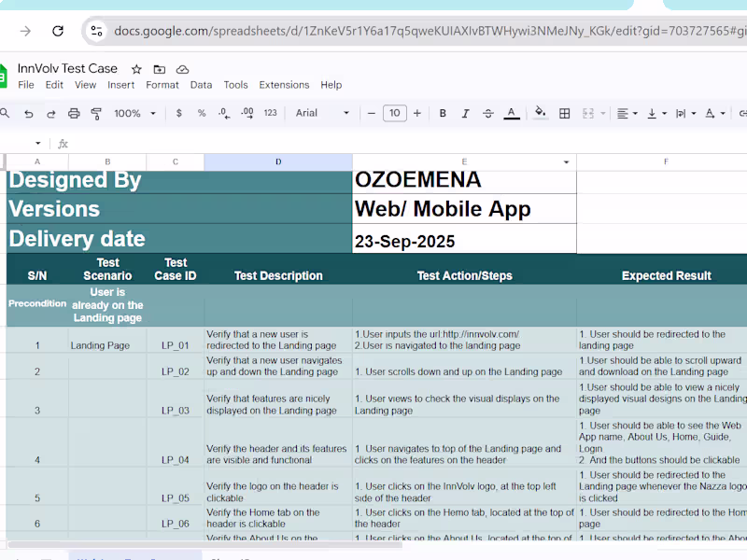Open the Format menu
The height and width of the screenshot is (560, 747).
tap(162, 84)
